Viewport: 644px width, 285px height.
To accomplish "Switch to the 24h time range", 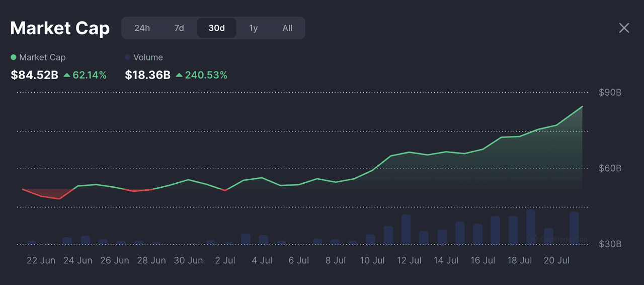I will [142, 28].
